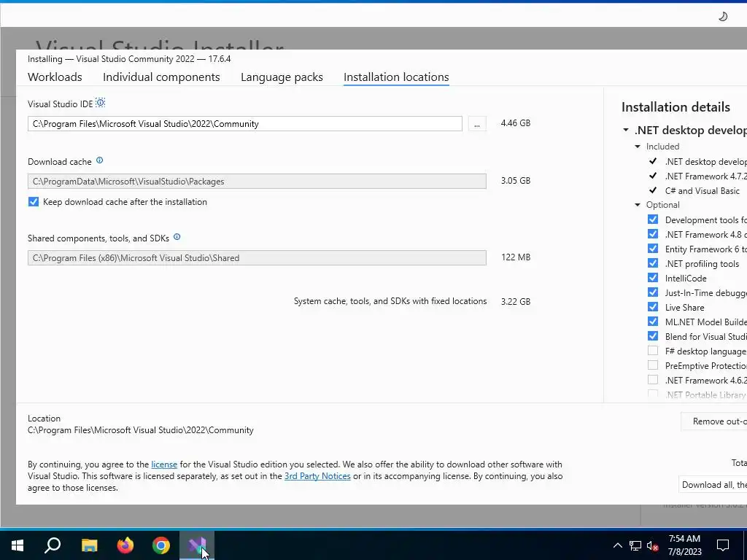Screen dimensions: 747x560
Task: Click the Download cache path field
Action: pyautogui.click(x=257, y=182)
